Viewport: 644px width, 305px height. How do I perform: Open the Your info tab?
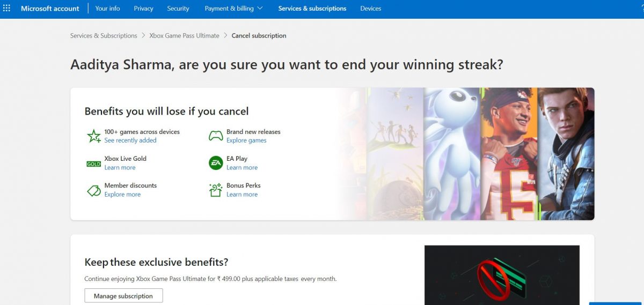tap(107, 9)
